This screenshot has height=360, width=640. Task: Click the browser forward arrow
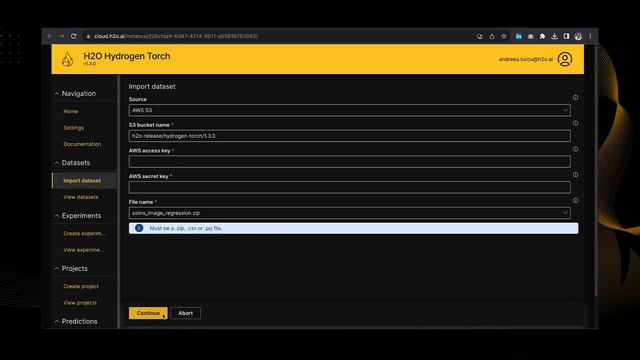61,36
